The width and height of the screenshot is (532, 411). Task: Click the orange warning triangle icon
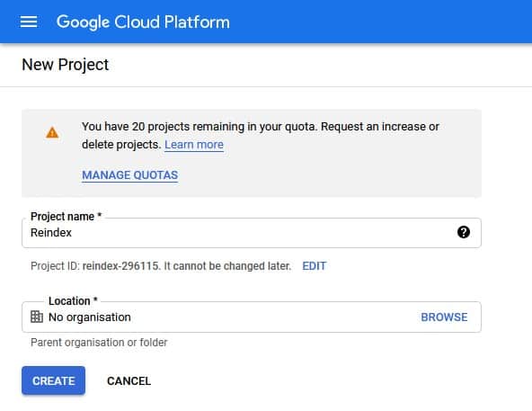(52, 132)
